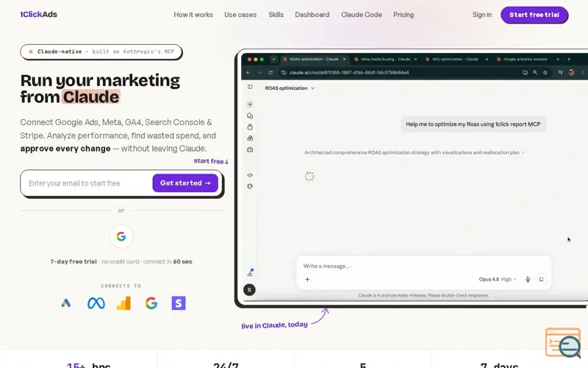588x368 pixels.
Task: Click the Start free trial button
Action: [x=534, y=15]
